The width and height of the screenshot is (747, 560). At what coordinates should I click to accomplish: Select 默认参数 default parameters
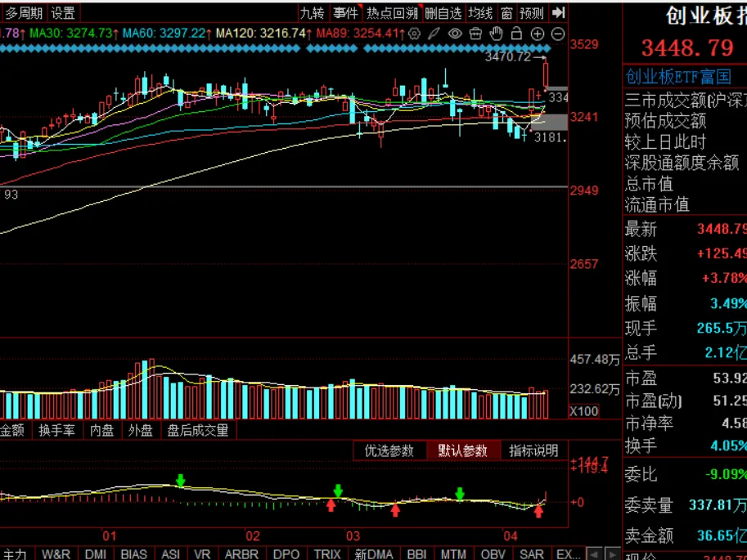[462, 450]
